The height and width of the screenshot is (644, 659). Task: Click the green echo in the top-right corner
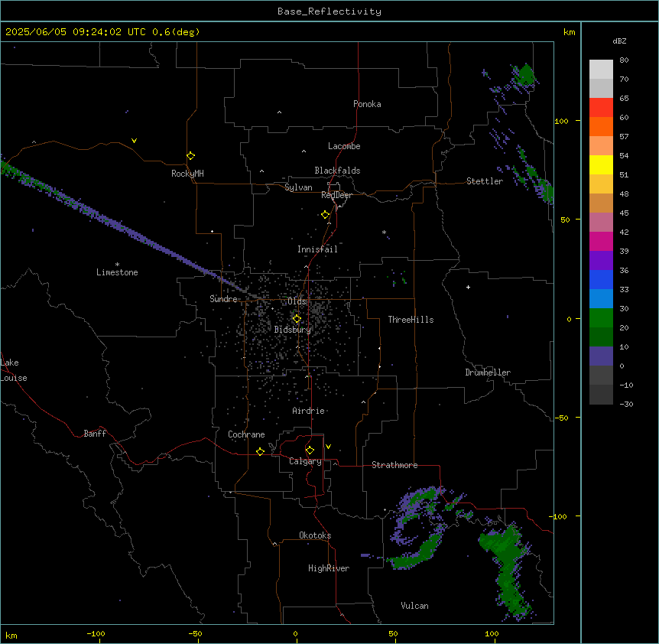tap(524, 76)
